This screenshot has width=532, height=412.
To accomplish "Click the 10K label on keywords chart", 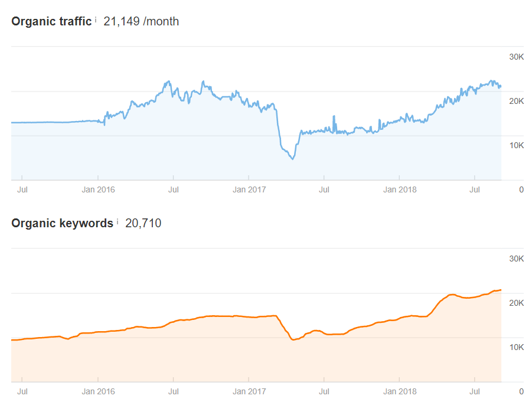I will (517, 347).
